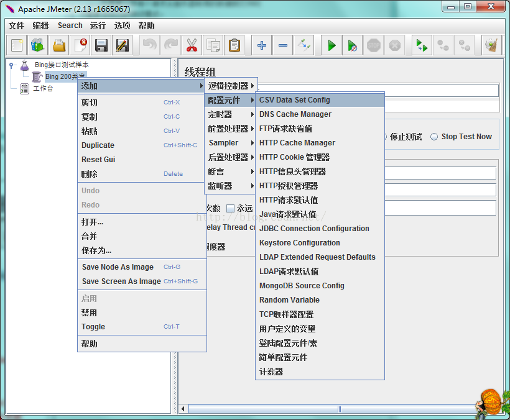
Task: Click Save Node As Image
Action: coord(142,267)
